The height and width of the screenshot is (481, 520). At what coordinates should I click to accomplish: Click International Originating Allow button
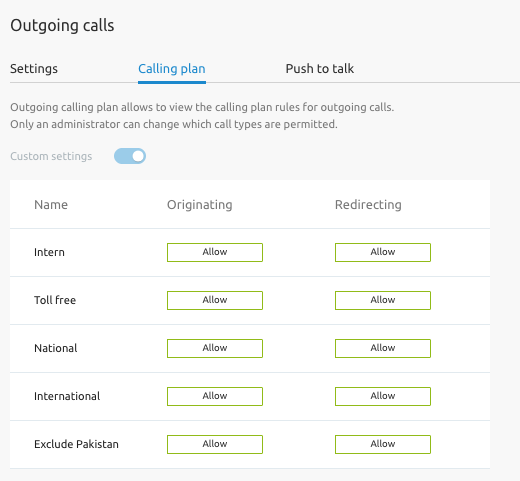click(x=215, y=396)
